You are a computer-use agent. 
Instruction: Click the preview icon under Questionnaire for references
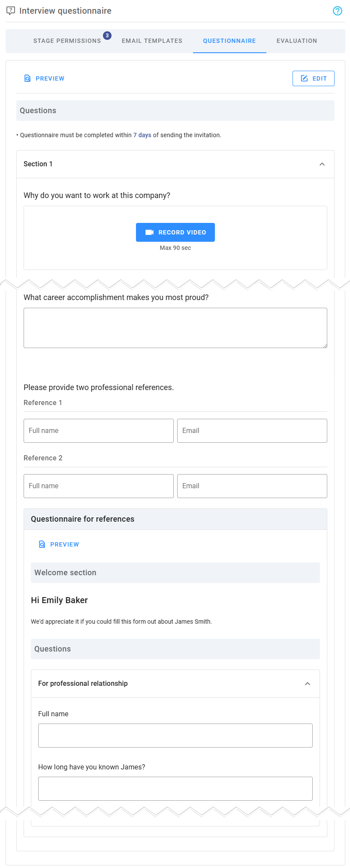42,544
